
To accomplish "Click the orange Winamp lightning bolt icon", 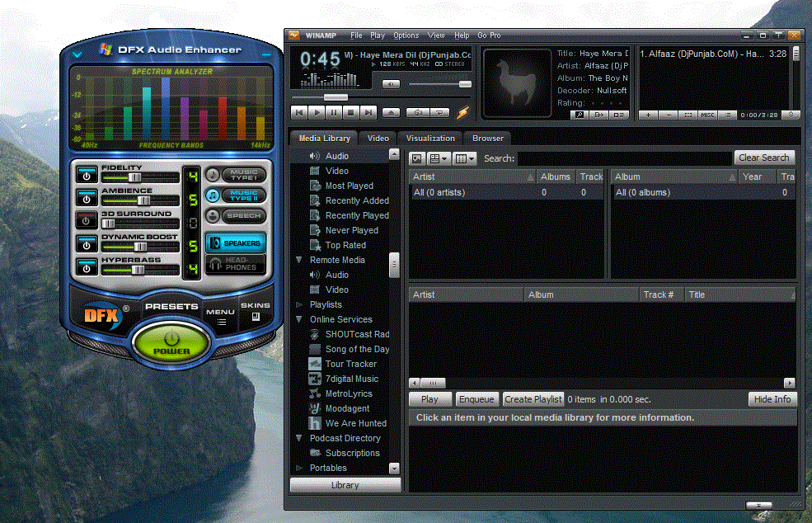I will tap(462, 112).
